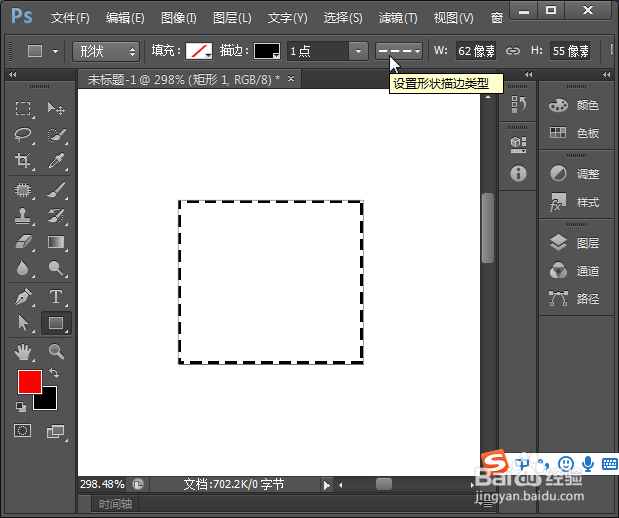Viewport: 619px width, 518px height.
Task: Open the Info panel icon
Action: [x=518, y=173]
